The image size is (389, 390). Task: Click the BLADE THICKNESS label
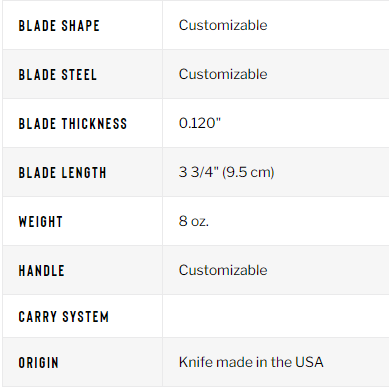pyautogui.click(x=73, y=124)
